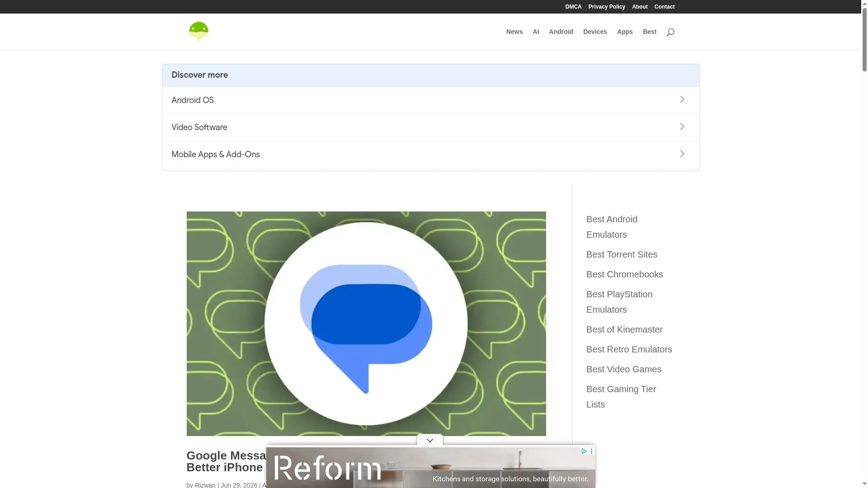Screen dimensions: 868x488
Task: Open the Best menu item
Action: [650, 32]
